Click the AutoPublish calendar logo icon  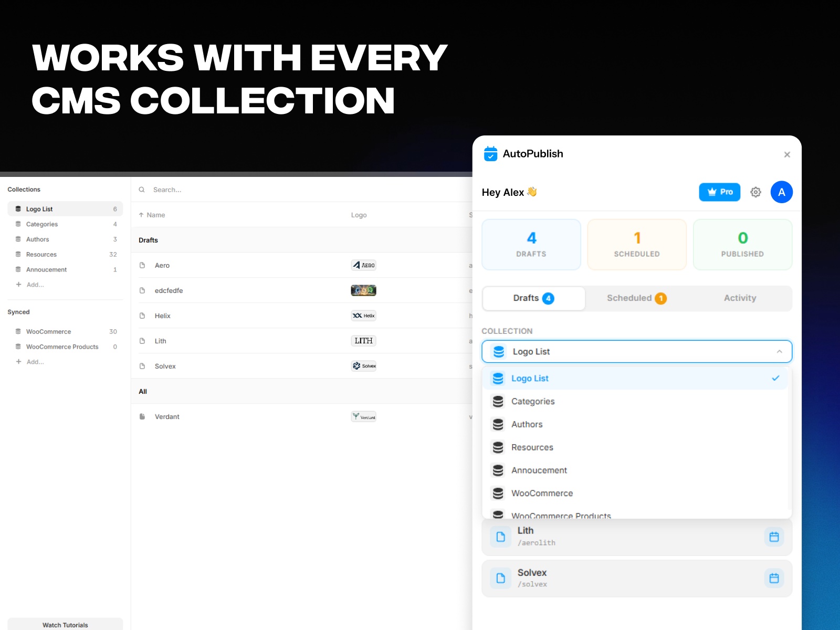pyautogui.click(x=491, y=154)
